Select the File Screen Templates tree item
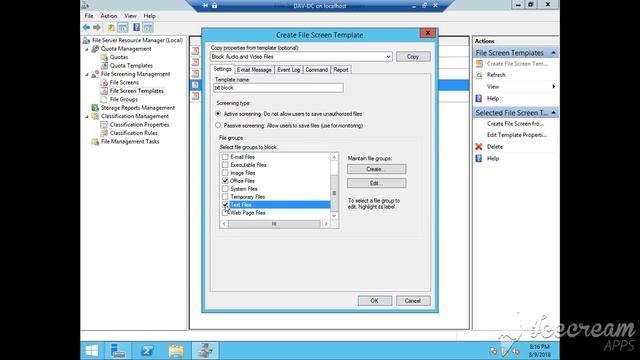640x360 pixels. coord(136,91)
